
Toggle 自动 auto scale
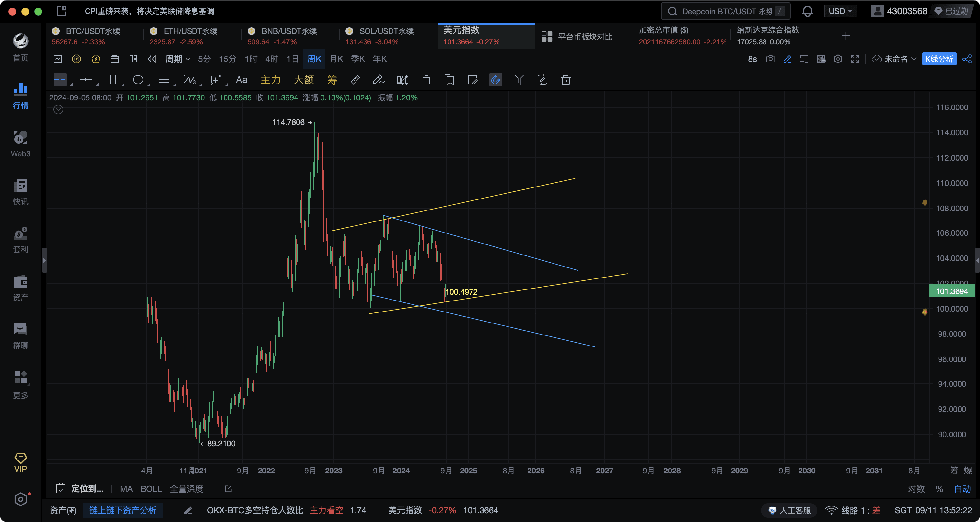[962, 489]
